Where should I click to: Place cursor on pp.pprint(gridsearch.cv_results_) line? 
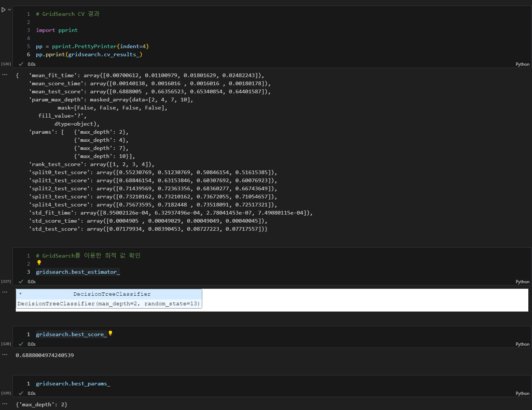pyautogui.click(x=89, y=54)
